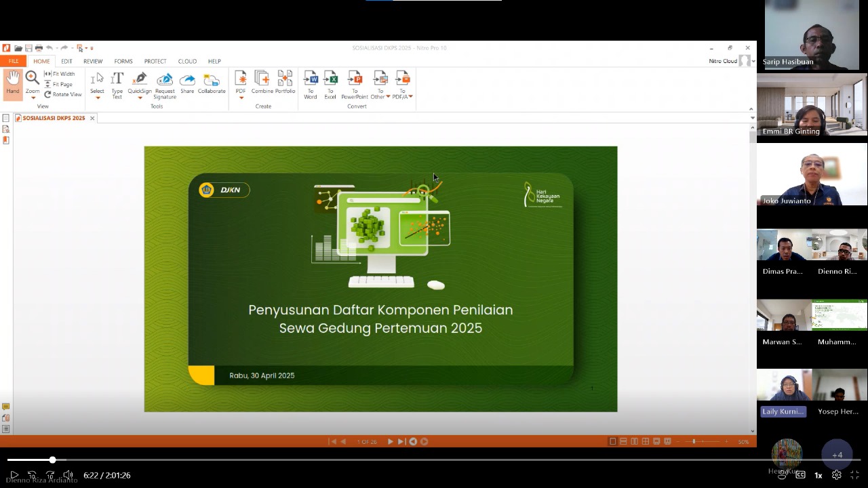Open the To PDF/A dropdown
Screen dimensions: 868x488
[x=410, y=96]
